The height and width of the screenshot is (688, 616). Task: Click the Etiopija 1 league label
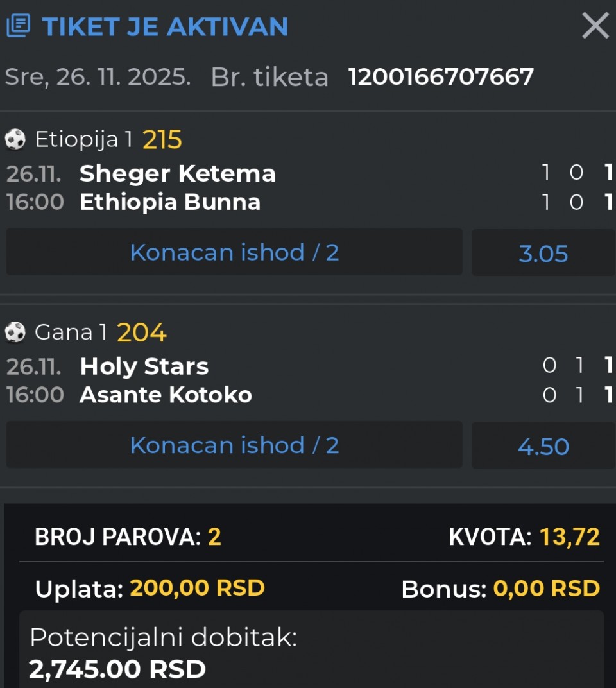pos(83,139)
